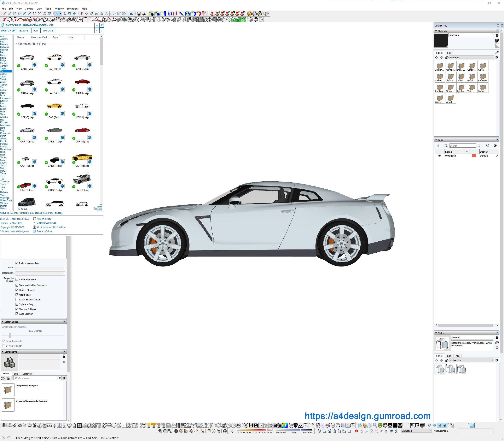Collapse the Soften Edges panel
Viewport: 504px width, 441px height.
tap(3, 322)
